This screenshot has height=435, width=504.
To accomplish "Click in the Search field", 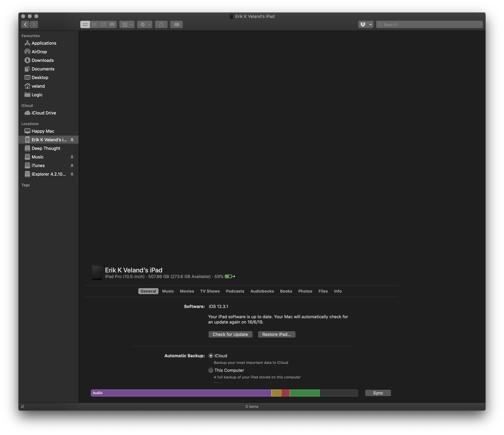I will coord(429,24).
